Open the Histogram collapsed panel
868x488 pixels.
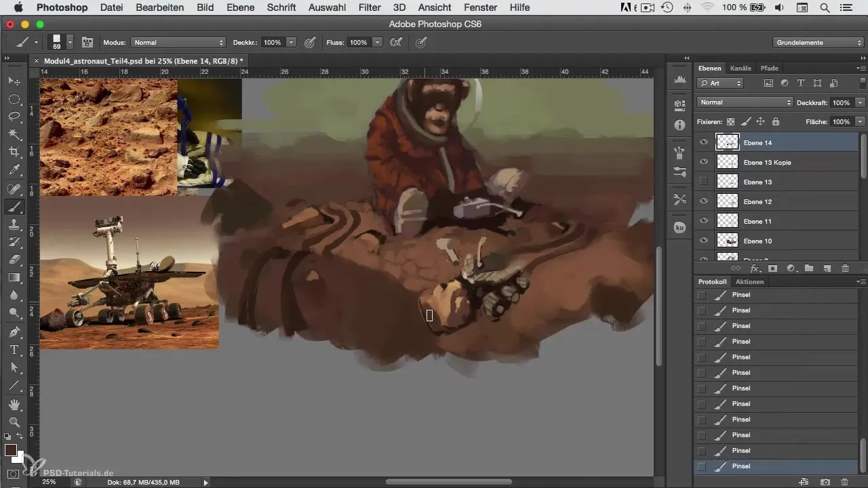tap(679, 80)
